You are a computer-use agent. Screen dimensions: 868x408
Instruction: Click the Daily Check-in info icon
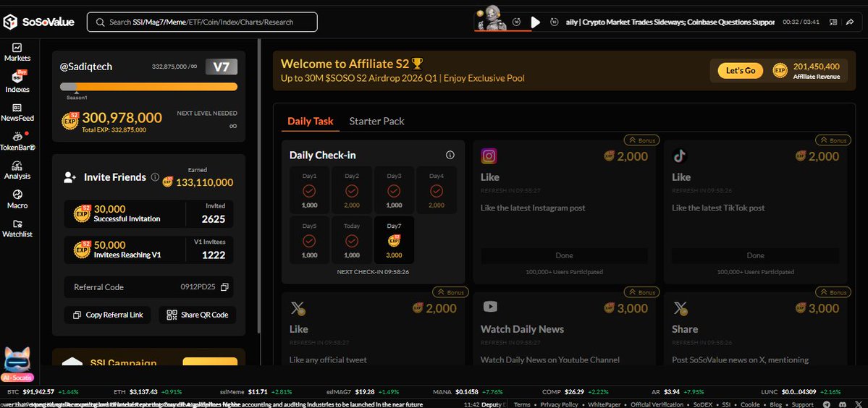click(x=450, y=156)
